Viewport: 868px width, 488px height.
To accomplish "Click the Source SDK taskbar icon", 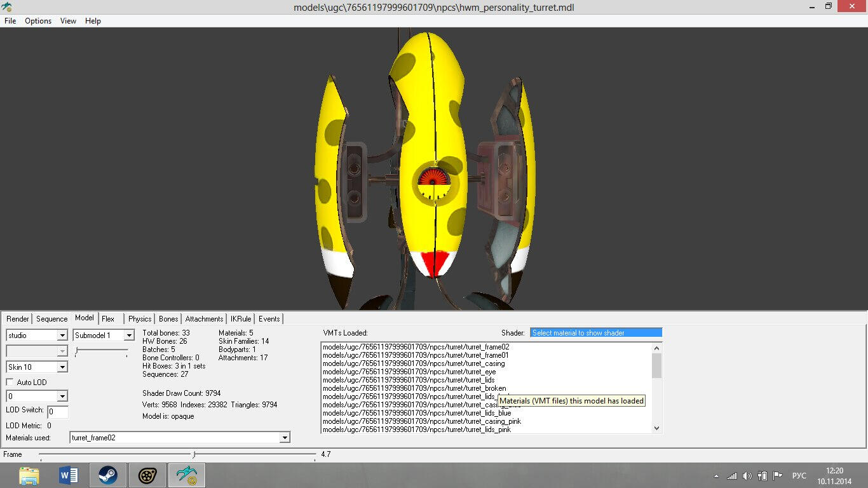I will click(x=147, y=475).
